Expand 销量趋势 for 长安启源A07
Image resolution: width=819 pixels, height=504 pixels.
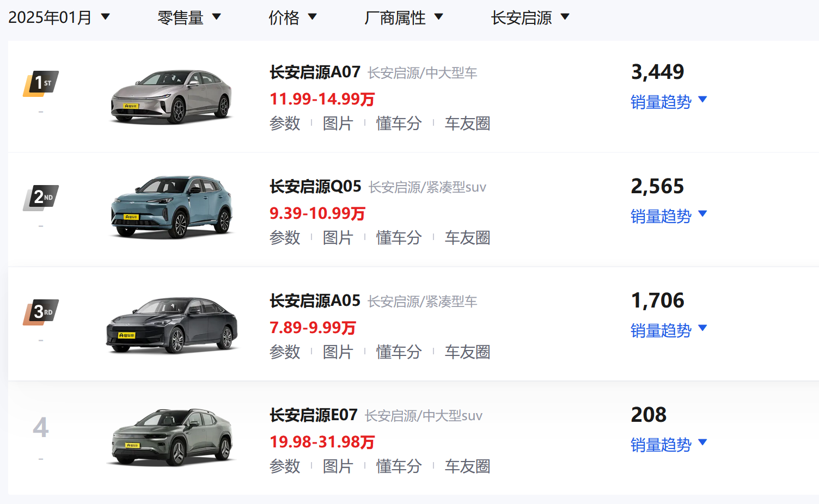coord(669,101)
